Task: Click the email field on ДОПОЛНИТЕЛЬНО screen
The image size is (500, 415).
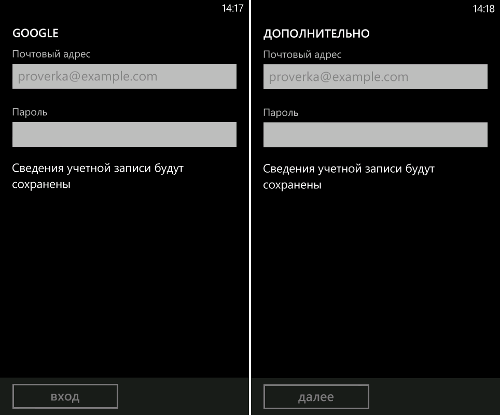Action: pyautogui.click(x=375, y=77)
